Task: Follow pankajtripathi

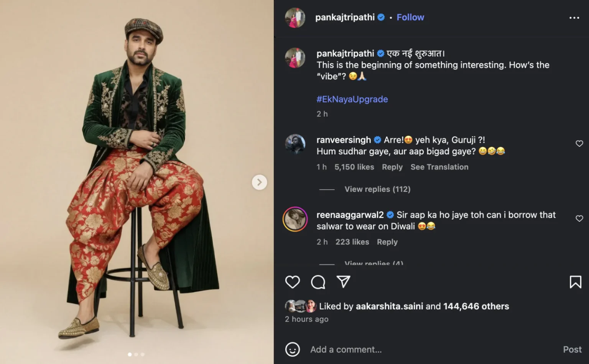Action: [x=410, y=17]
